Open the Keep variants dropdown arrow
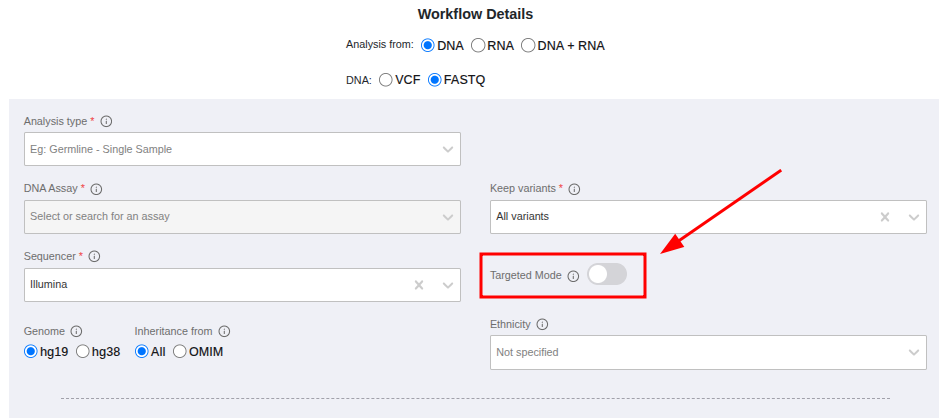The image size is (939, 418). coord(913,216)
